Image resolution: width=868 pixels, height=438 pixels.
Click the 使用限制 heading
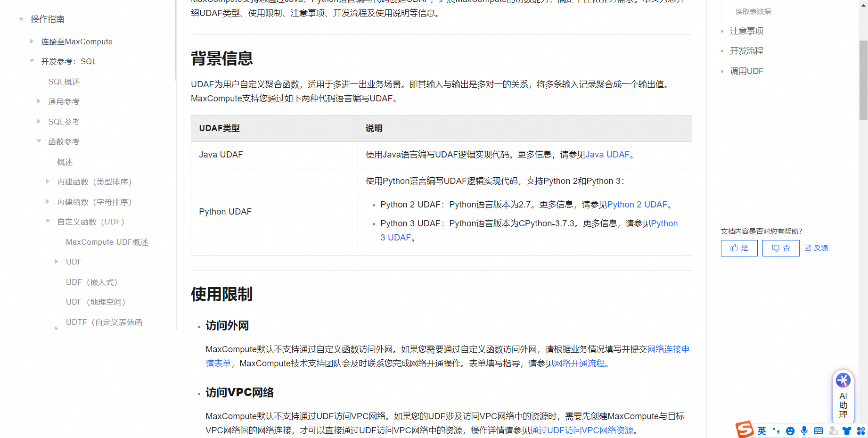[x=222, y=294]
